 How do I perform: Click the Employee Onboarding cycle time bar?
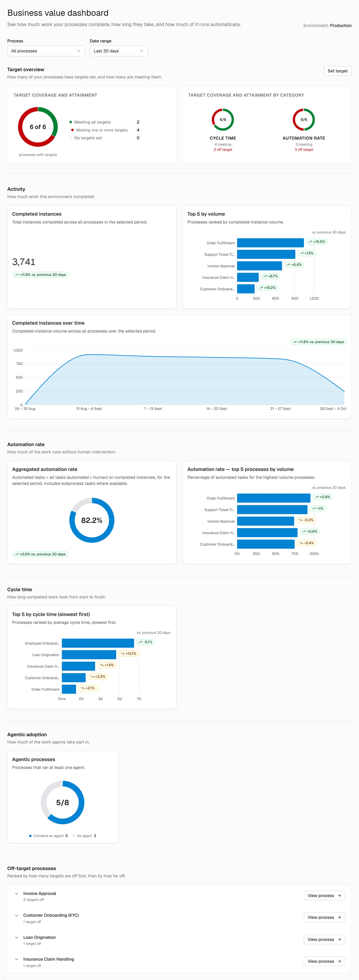[x=98, y=643]
